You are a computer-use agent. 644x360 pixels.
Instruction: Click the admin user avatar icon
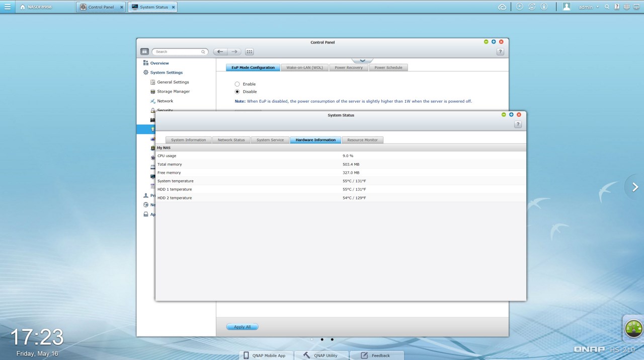(x=567, y=7)
